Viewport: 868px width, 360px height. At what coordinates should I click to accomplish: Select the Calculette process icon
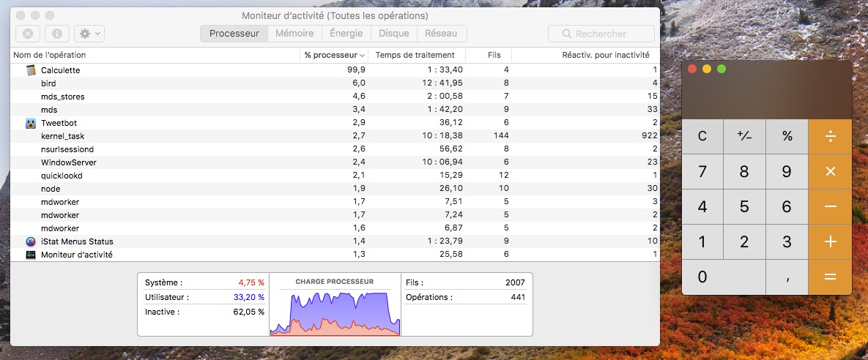pos(31,70)
